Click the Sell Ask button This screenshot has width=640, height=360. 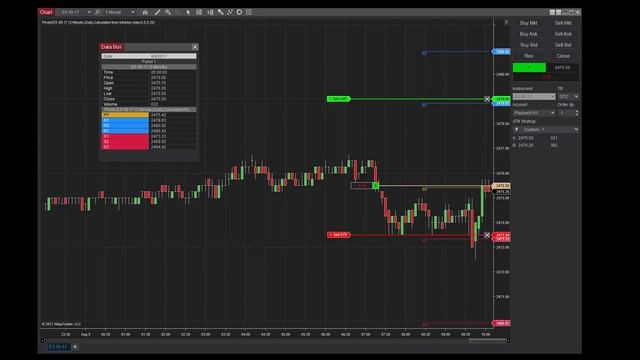click(563, 34)
